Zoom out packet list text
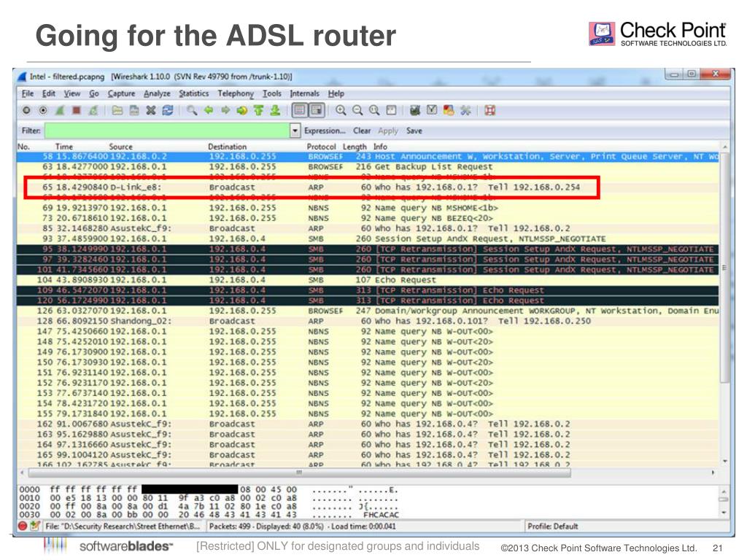This screenshot has height=560, width=747. (357, 111)
